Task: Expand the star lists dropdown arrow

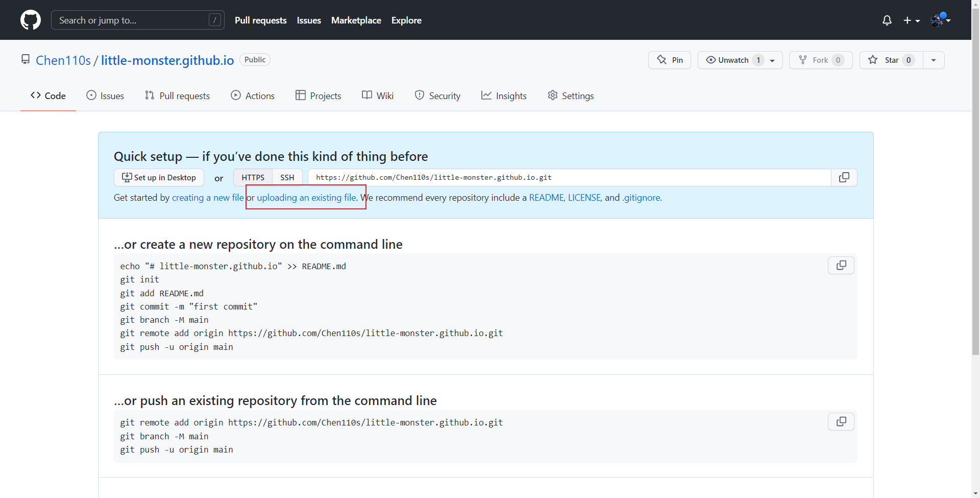Action: 934,60
